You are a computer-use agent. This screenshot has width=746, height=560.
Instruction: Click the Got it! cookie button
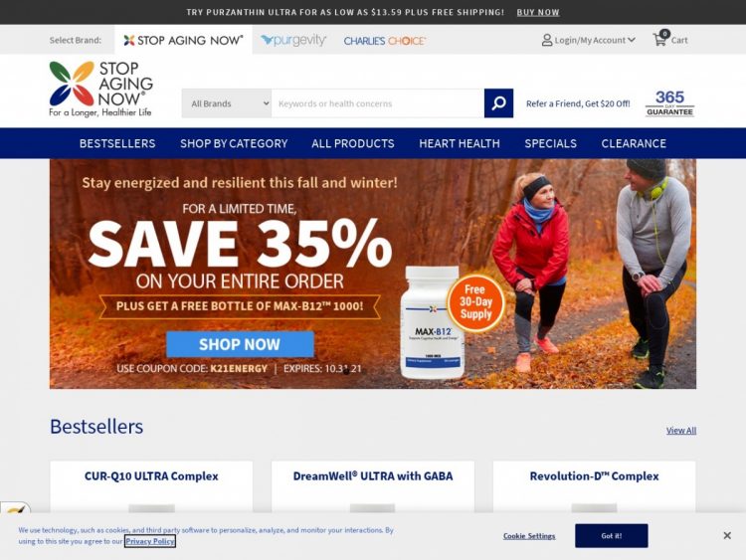point(612,536)
